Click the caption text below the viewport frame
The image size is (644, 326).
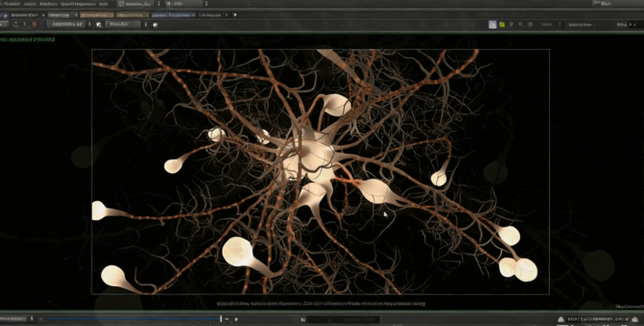point(321,303)
